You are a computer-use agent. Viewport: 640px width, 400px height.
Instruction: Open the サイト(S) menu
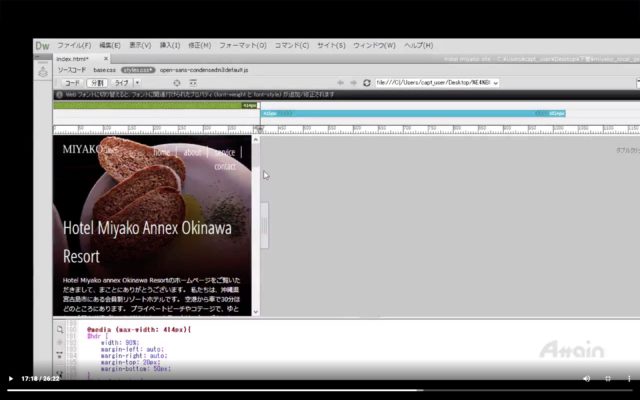point(331,45)
